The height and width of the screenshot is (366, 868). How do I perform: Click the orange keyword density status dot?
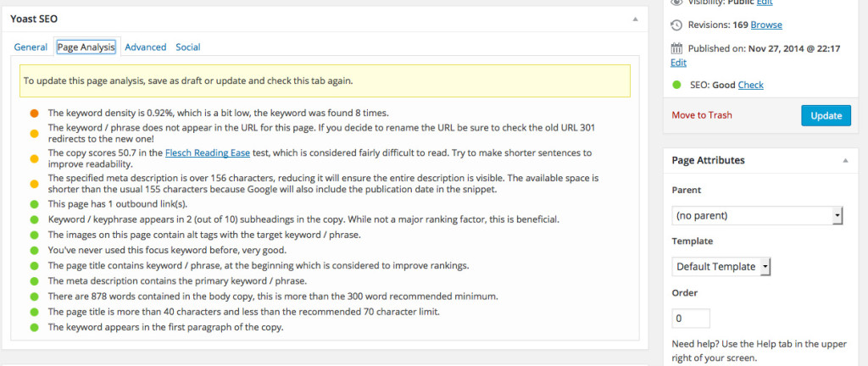point(34,114)
